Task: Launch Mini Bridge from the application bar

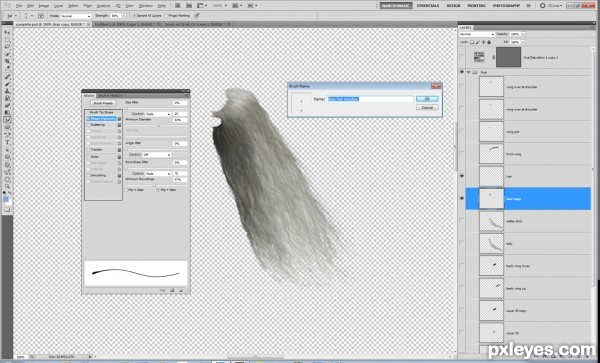Action: point(189,6)
